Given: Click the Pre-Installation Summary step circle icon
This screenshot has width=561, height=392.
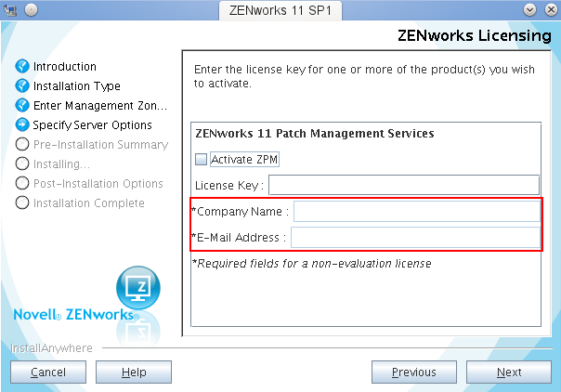Looking at the screenshot, I should click(x=23, y=145).
